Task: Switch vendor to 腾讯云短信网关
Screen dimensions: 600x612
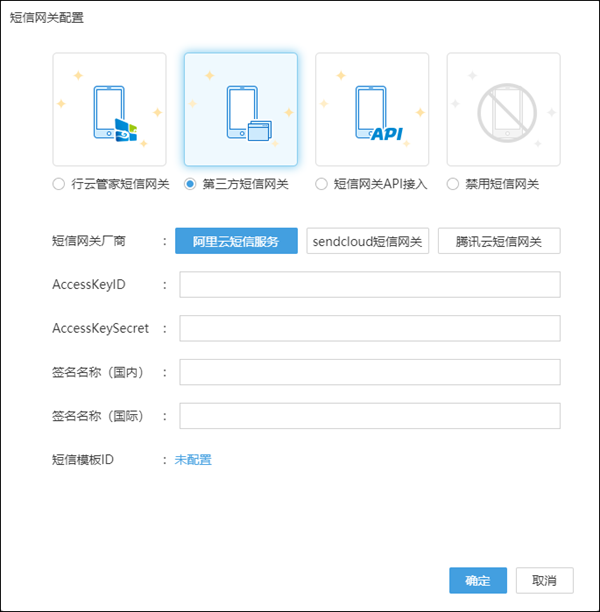Action: pos(499,241)
